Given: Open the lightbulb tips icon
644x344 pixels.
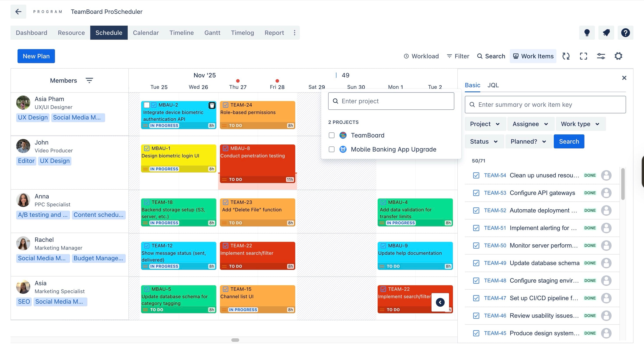Looking at the screenshot, I should click(x=587, y=32).
